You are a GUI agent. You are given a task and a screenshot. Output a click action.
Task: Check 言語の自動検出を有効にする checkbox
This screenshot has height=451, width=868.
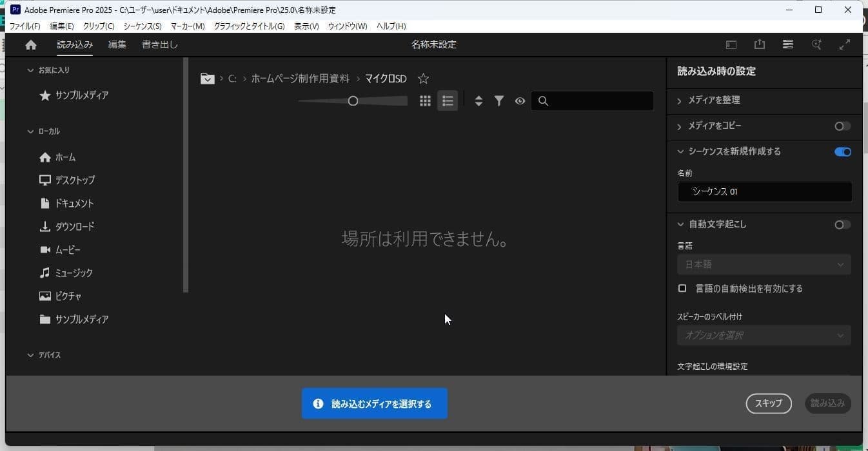tap(682, 289)
